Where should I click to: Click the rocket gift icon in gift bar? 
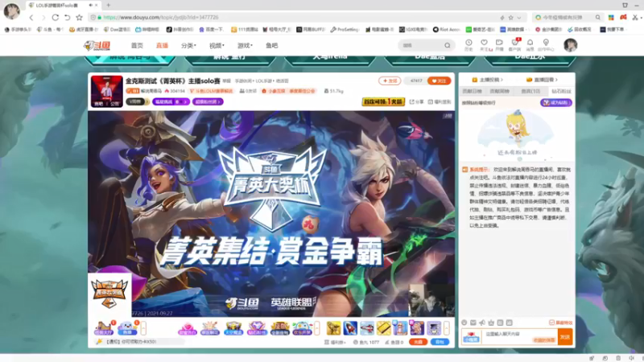point(350,328)
